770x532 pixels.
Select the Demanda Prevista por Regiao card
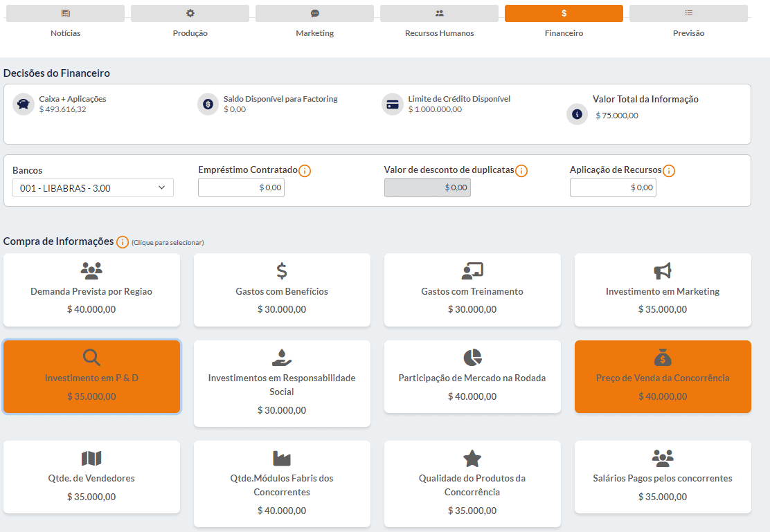click(91, 289)
